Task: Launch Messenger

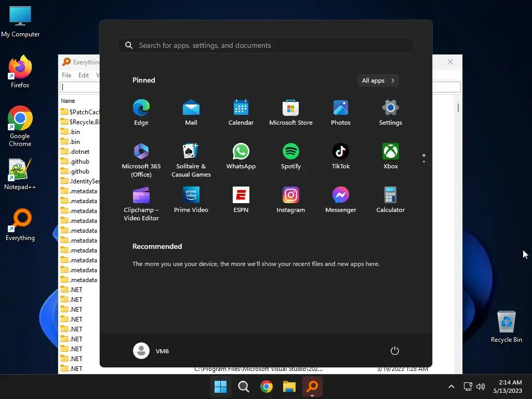Action: pyautogui.click(x=341, y=200)
